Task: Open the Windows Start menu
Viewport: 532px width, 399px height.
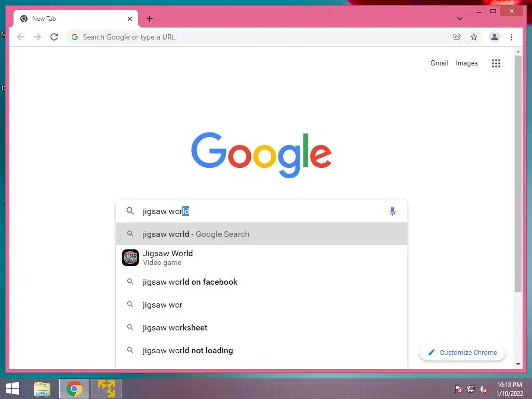Action: pyautogui.click(x=12, y=389)
